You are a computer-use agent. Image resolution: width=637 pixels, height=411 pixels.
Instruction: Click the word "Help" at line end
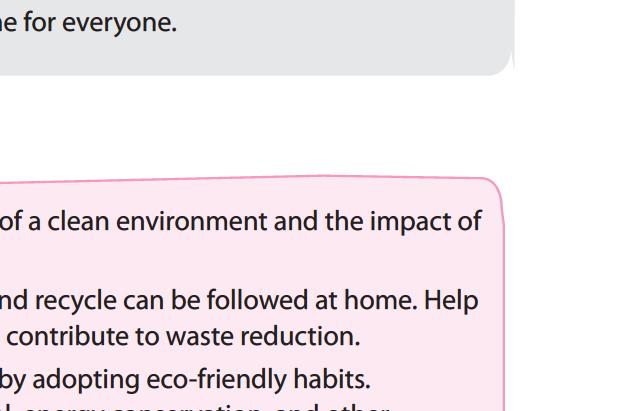(451, 302)
